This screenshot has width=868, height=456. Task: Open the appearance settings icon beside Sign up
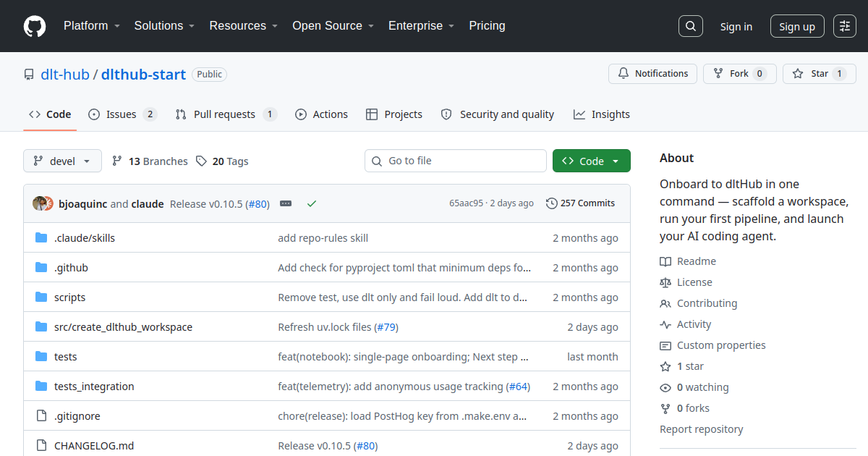[845, 26]
